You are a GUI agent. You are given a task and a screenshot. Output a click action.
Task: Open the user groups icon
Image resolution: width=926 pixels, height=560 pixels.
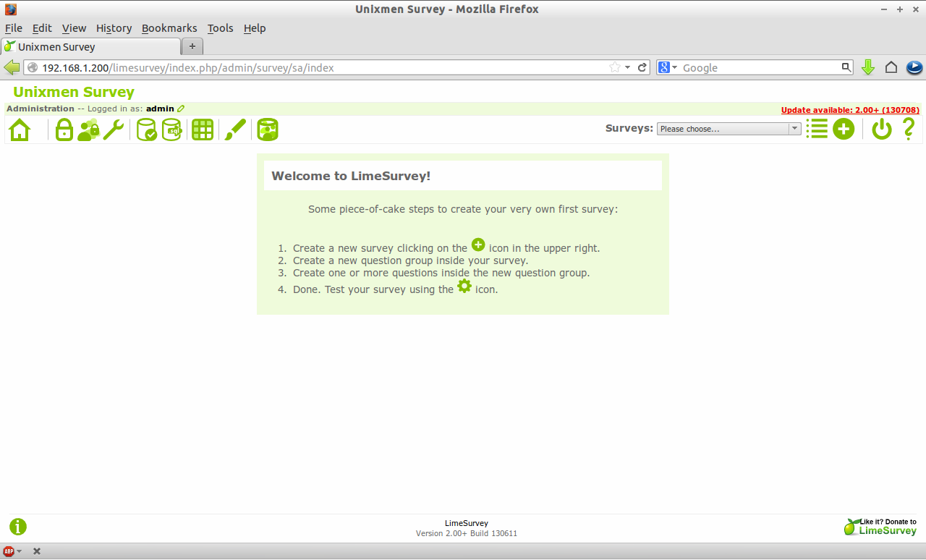88,130
